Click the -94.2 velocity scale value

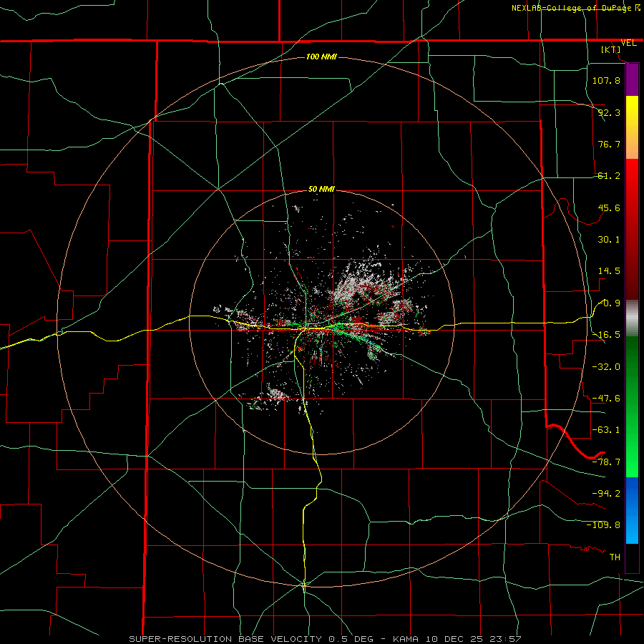[607, 494]
